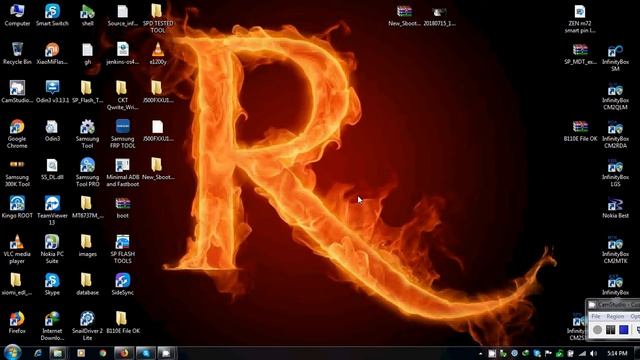The width and height of the screenshot is (640, 360).
Task: Click the volume icon in system tray
Action: pos(593,353)
